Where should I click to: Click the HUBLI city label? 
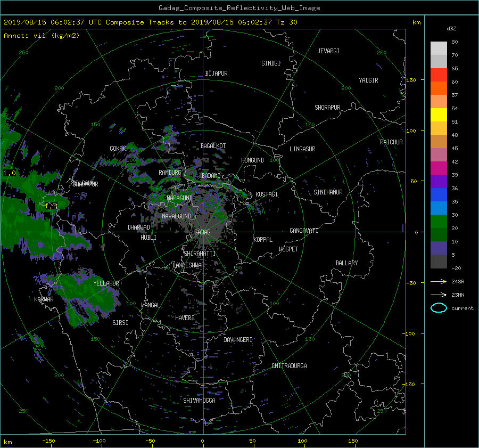(148, 237)
